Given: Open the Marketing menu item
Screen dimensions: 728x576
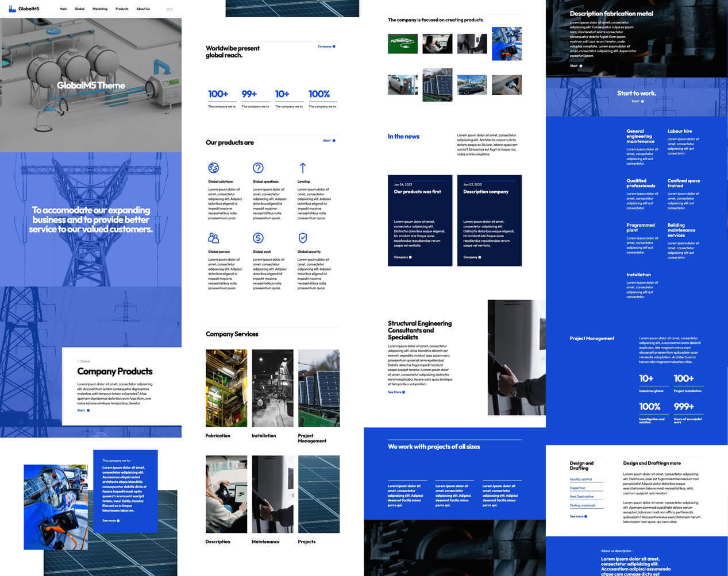Looking at the screenshot, I should point(100,9).
